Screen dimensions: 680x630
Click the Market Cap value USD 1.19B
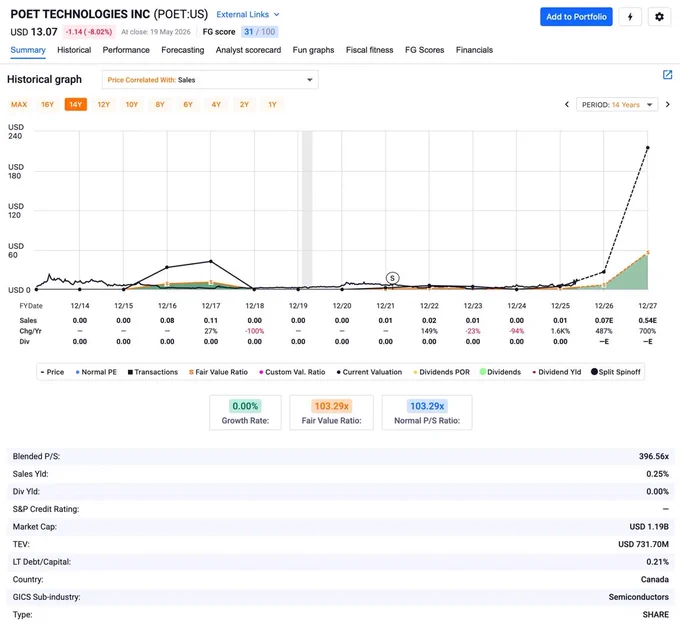(x=649, y=527)
